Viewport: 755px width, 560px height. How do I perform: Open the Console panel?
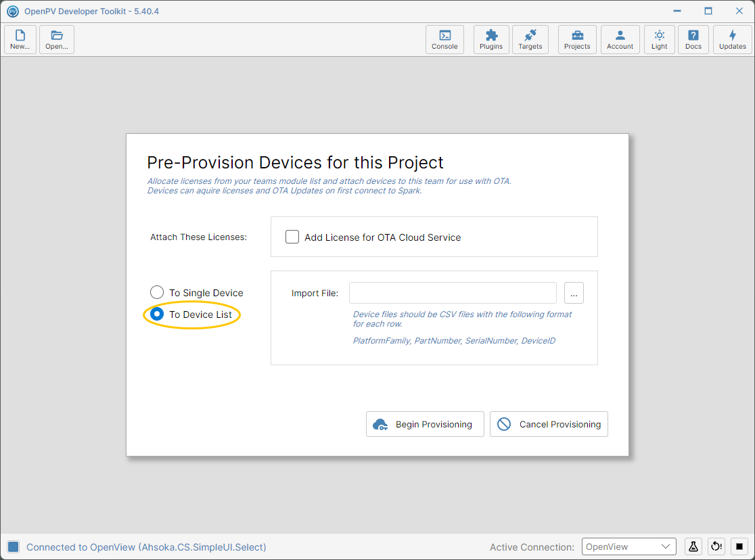click(x=444, y=39)
